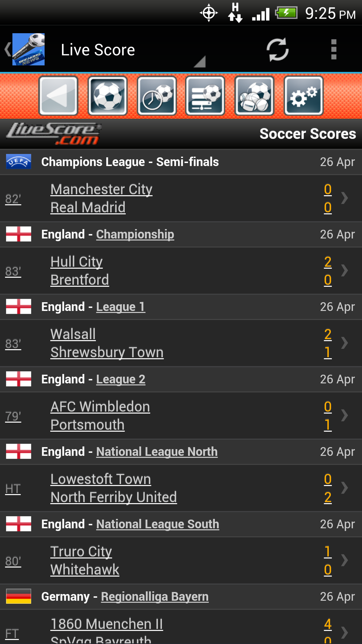Open the app settings gears icon
This screenshot has width=362, height=644.
(x=303, y=96)
